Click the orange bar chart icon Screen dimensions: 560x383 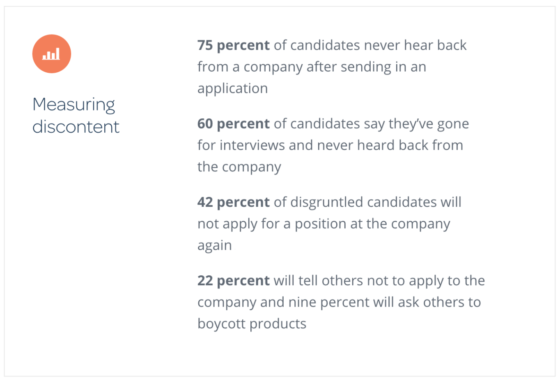coord(51,54)
